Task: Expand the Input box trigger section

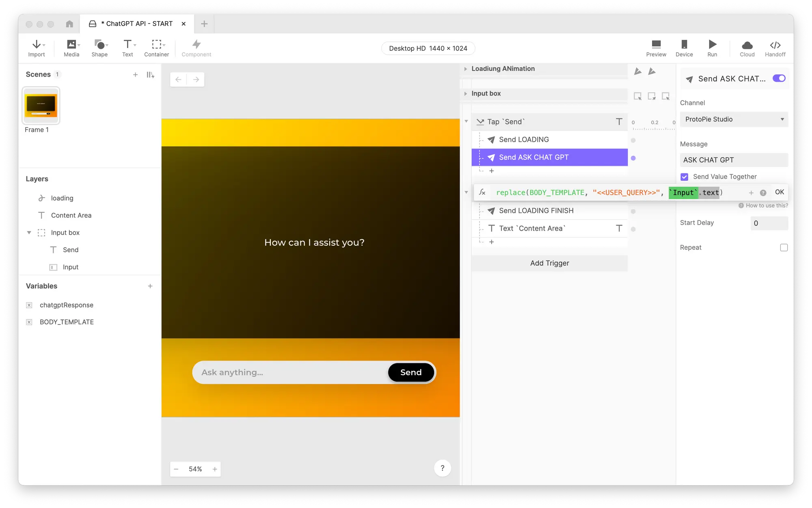Action: [465, 93]
